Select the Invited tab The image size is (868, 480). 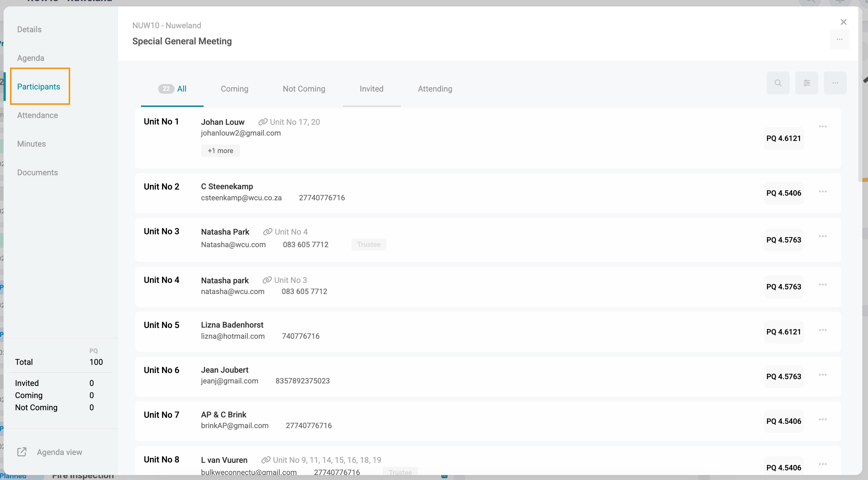click(371, 89)
